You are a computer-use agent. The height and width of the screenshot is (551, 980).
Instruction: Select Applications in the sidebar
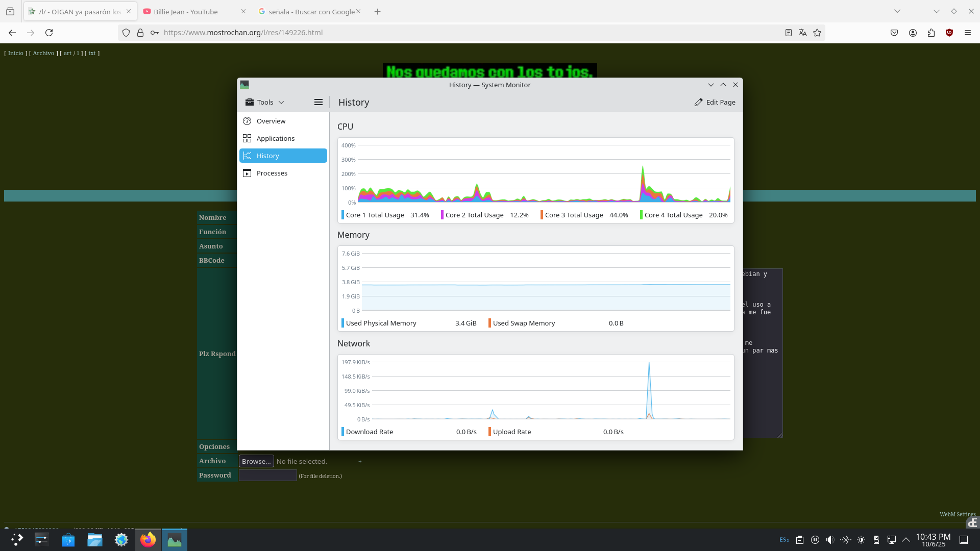(275, 138)
